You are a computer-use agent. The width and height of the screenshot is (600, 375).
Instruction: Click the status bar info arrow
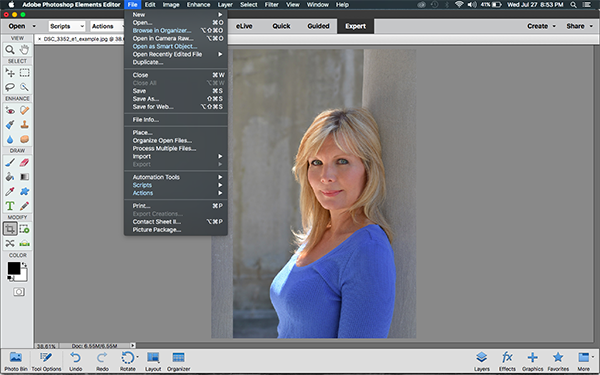point(132,345)
